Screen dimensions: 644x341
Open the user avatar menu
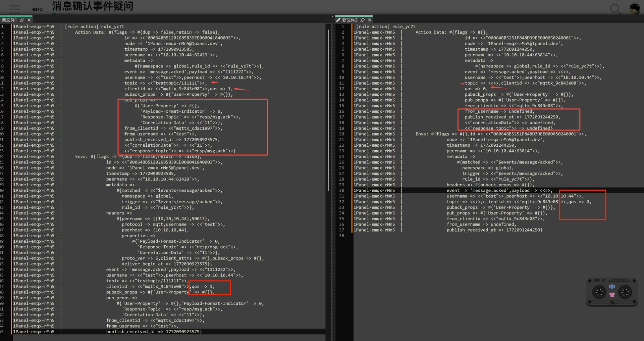635,9
